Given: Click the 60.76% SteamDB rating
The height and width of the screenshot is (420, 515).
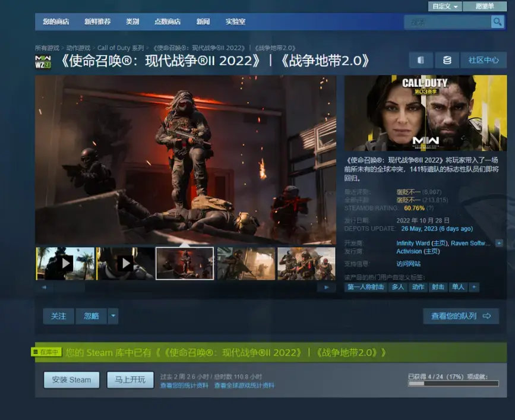Looking at the screenshot, I should (x=414, y=208).
